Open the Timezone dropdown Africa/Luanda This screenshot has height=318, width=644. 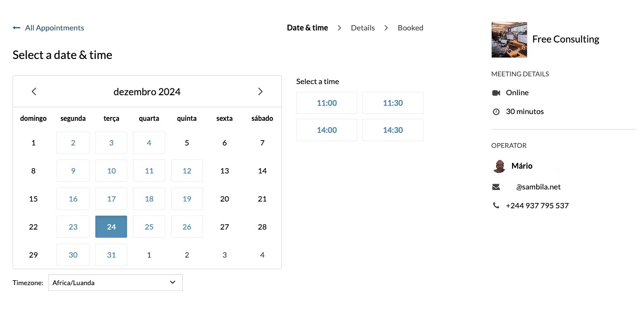point(115,283)
